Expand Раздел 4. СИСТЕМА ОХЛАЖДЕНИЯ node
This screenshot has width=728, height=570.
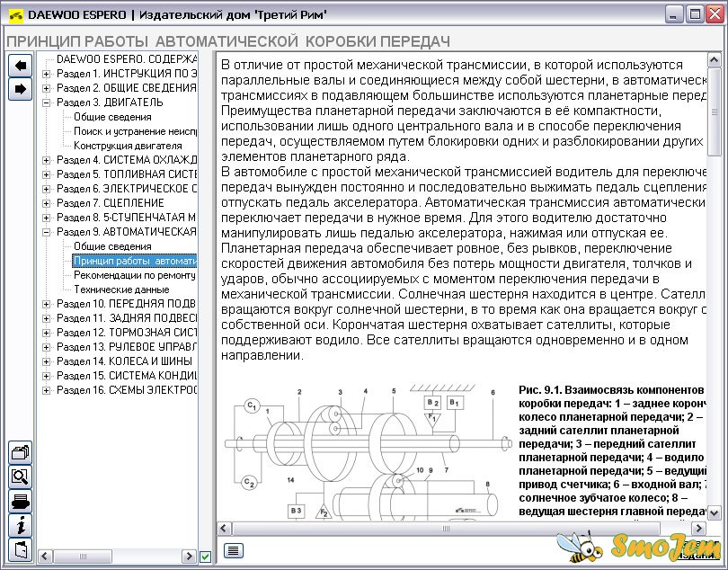coord(46,160)
